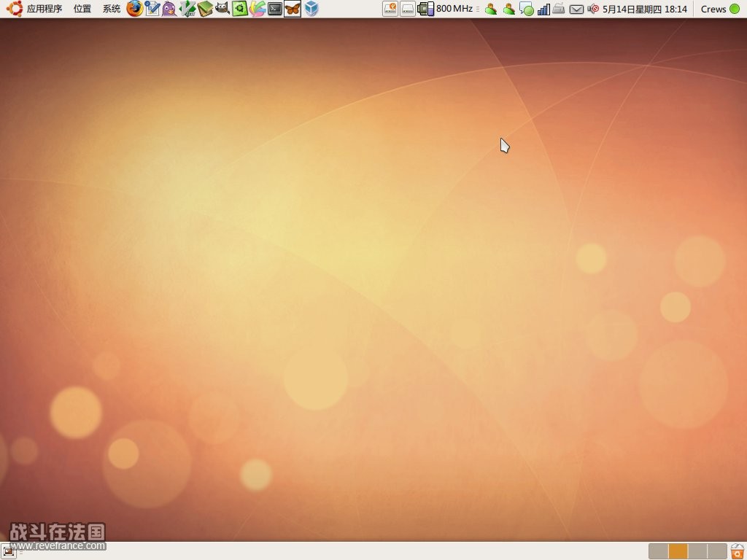Screen dimensions: 747x560
Task: Open the 系统 system menu
Action: pos(112,9)
